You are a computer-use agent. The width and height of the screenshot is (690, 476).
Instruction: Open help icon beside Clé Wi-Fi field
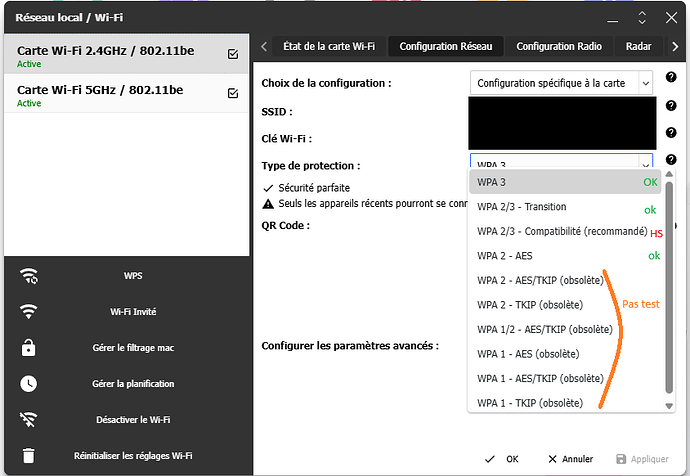671,132
